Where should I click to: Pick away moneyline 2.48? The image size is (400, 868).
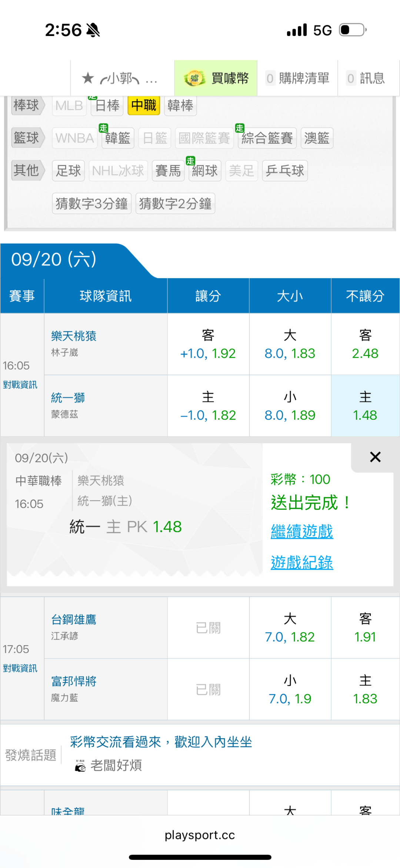click(365, 344)
